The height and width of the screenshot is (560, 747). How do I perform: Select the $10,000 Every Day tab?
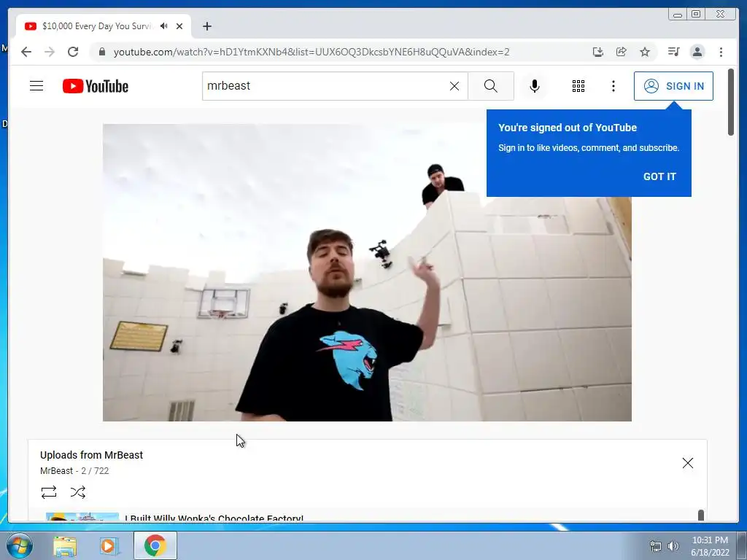tap(104, 26)
